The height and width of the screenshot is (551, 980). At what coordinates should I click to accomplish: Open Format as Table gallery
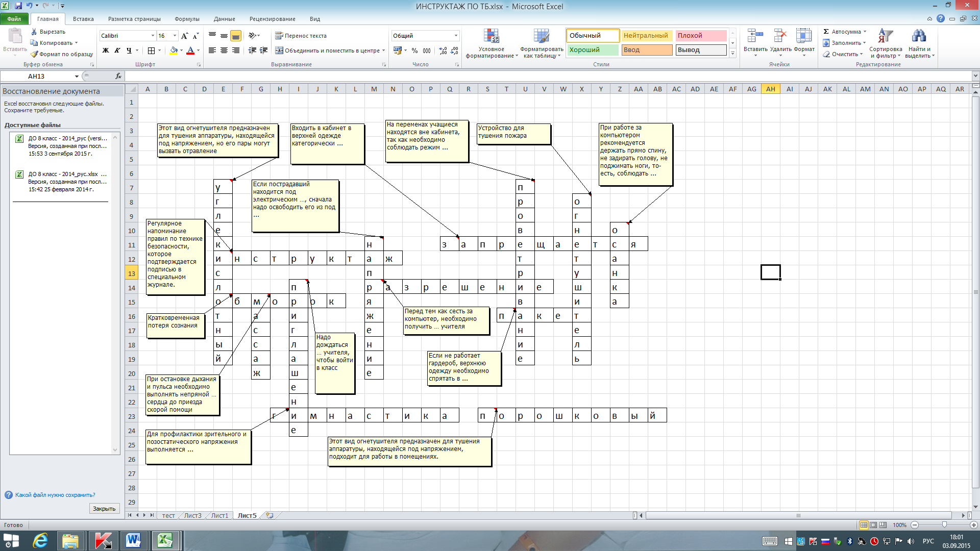coord(542,44)
